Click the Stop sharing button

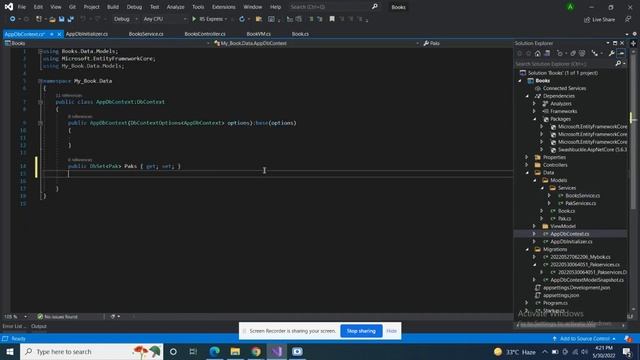point(361,331)
